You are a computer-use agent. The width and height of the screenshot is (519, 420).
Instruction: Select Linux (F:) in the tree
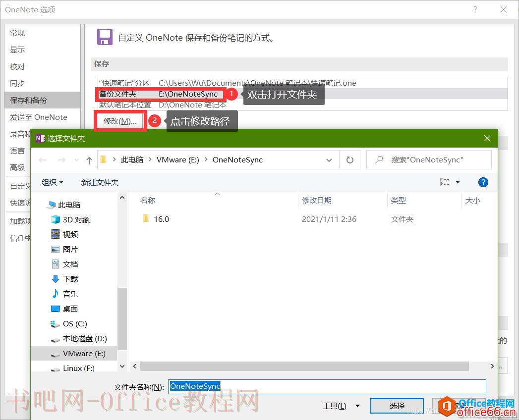[x=78, y=368]
